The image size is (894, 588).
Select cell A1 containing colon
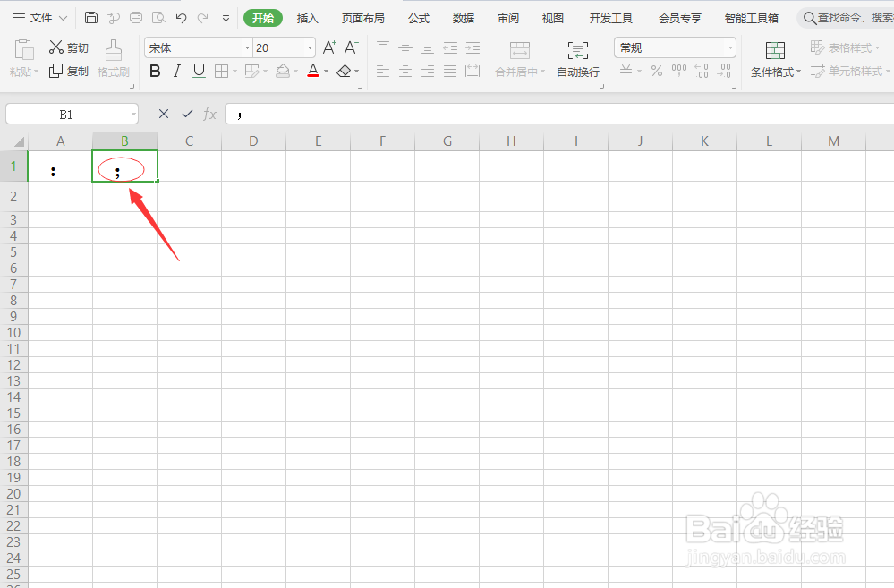pos(61,166)
